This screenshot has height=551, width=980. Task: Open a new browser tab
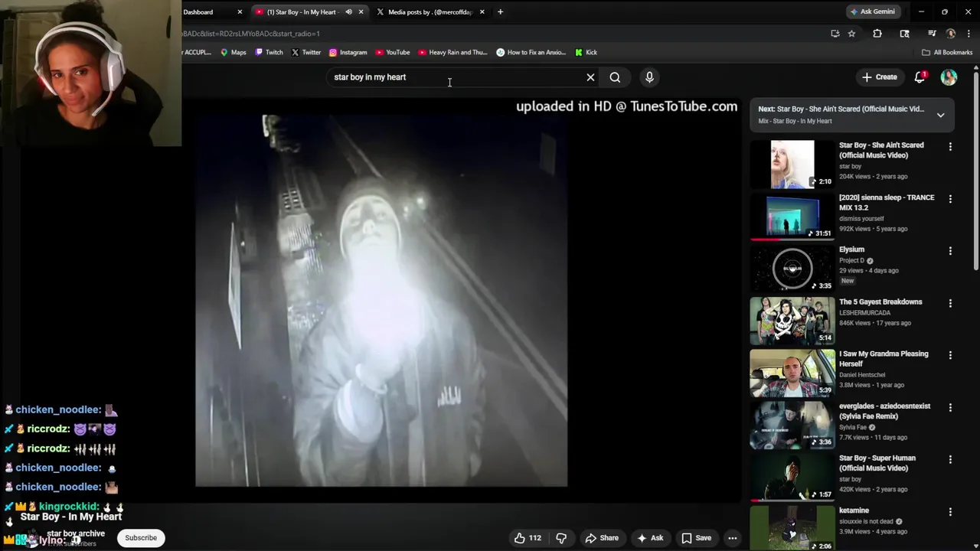(x=500, y=12)
